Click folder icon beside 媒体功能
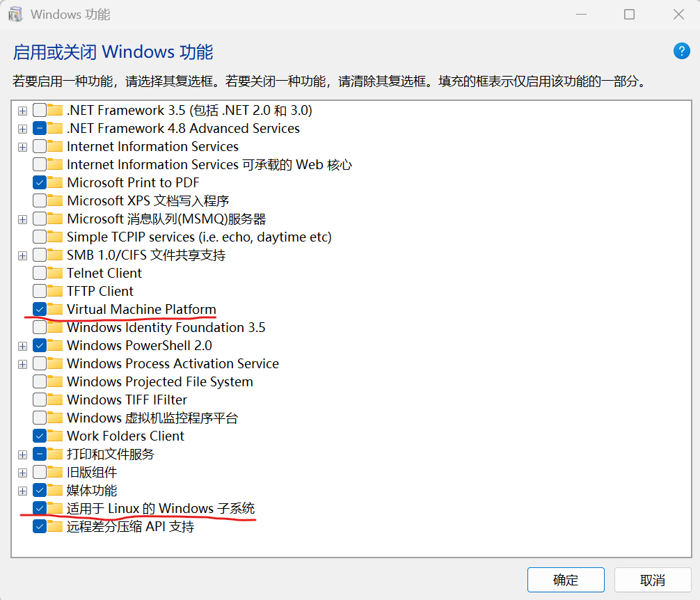The height and width of the screenshot is (600, 700). tap(55, 490)
